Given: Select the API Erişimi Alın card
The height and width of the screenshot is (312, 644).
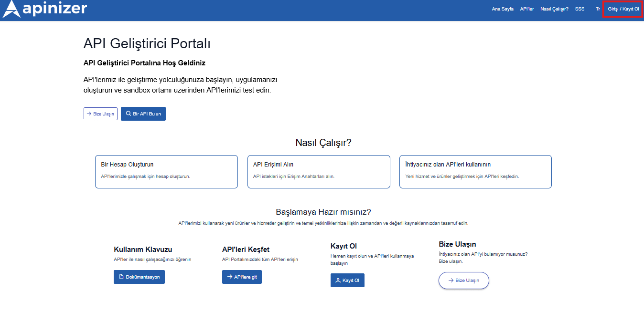Looking at the screenshot, I should point(319,172).
